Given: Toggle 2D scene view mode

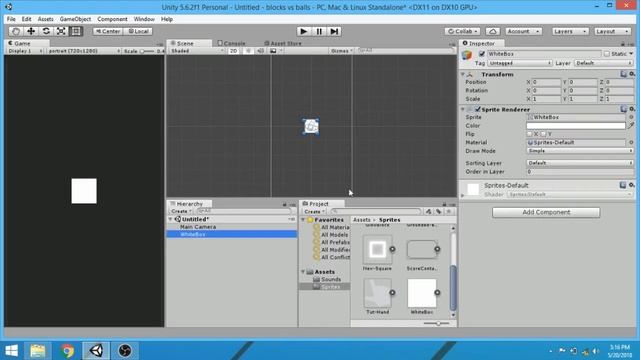Looking at the screenshot, I should point(233,51).
